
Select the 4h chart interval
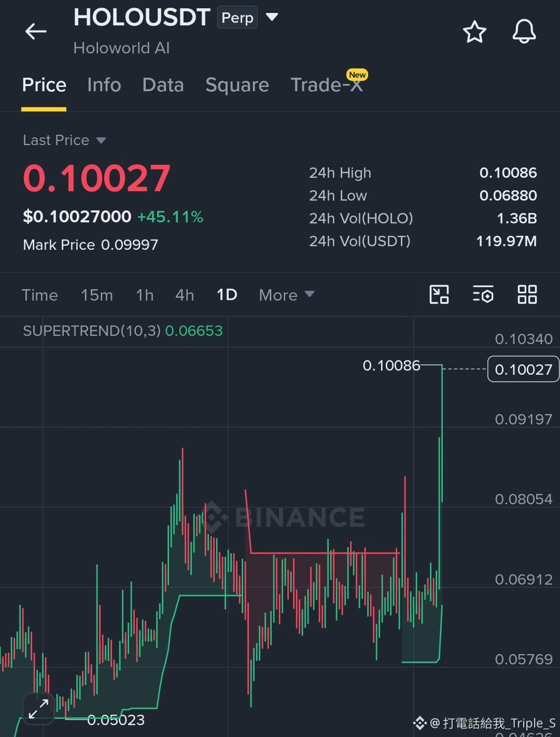tap(185, 295)
